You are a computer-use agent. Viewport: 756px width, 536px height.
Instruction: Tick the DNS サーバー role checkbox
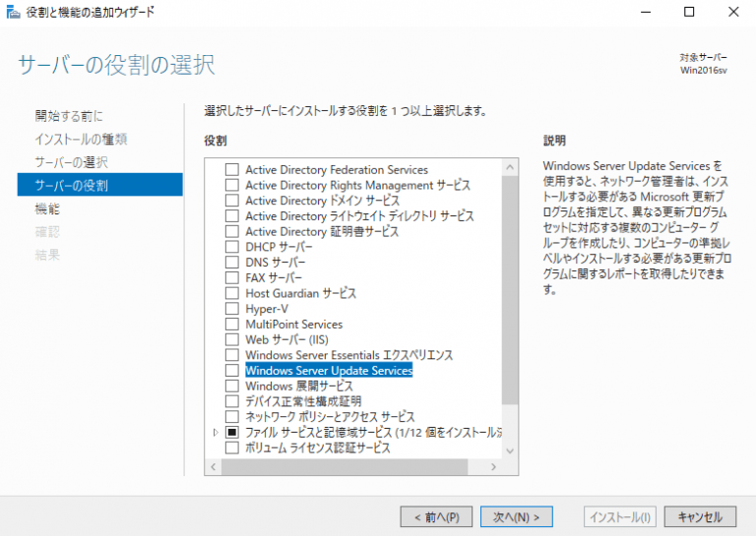(x=232, y=263)
